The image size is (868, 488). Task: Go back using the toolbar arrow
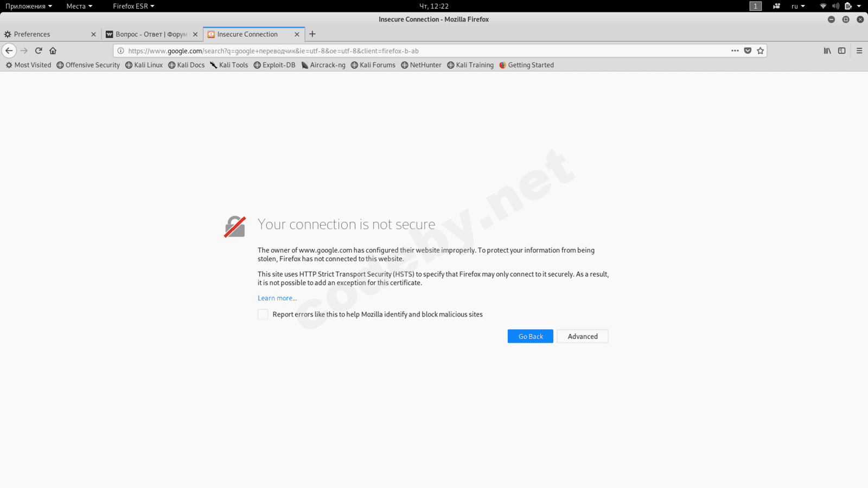[x=9, y=50]
